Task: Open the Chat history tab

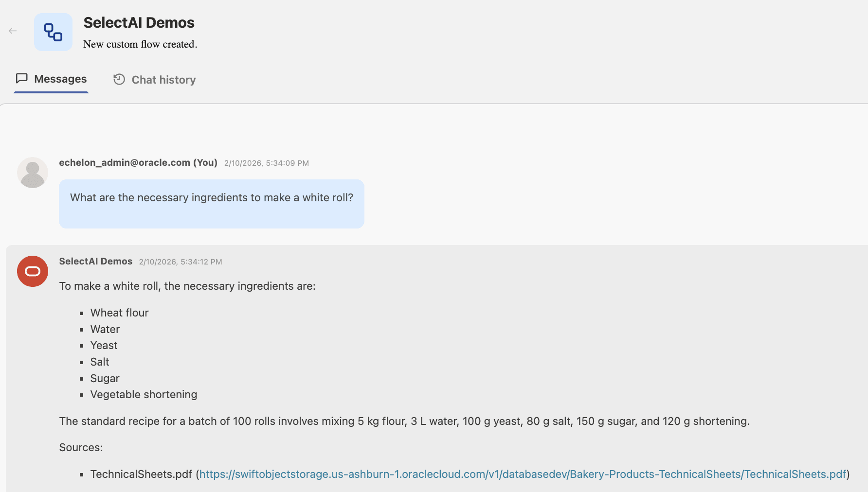Action: click(x=163, y=80)
